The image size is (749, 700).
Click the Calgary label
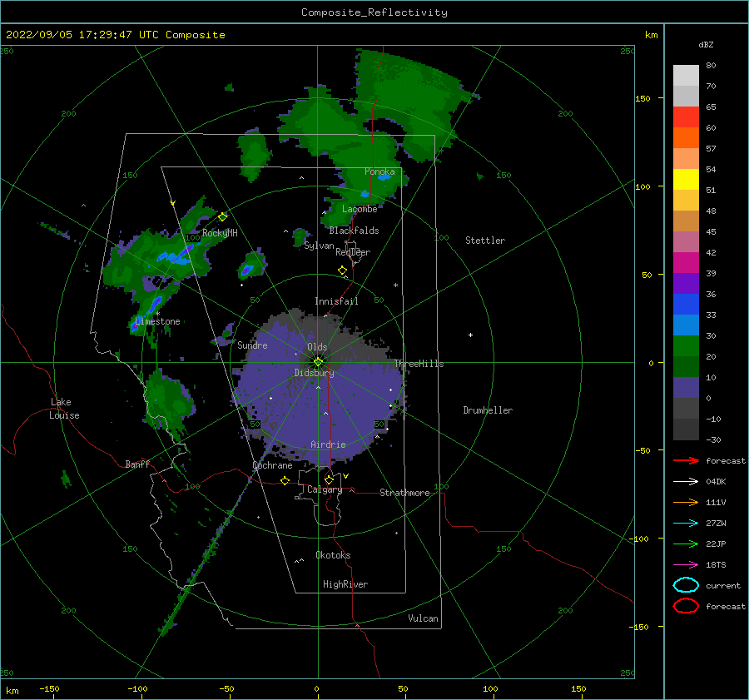click(325, 489)
